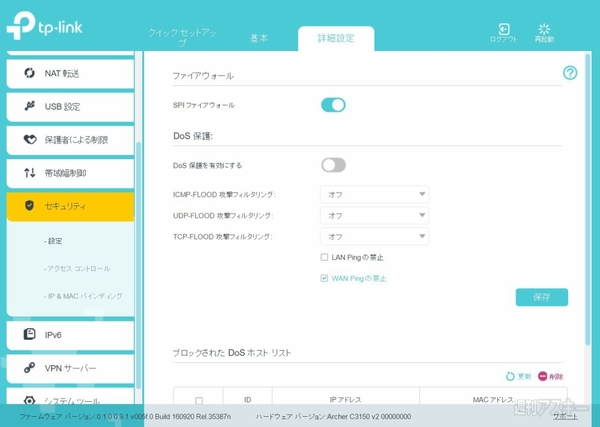Click the 保存 save button

[541, 297]
